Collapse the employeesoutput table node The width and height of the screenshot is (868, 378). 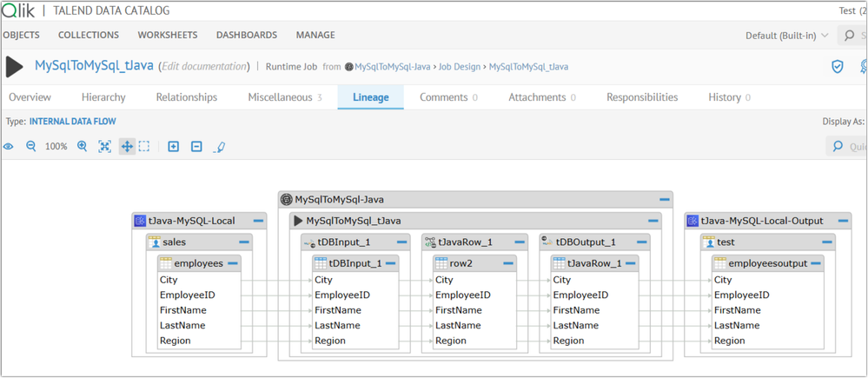click(815, 263)
